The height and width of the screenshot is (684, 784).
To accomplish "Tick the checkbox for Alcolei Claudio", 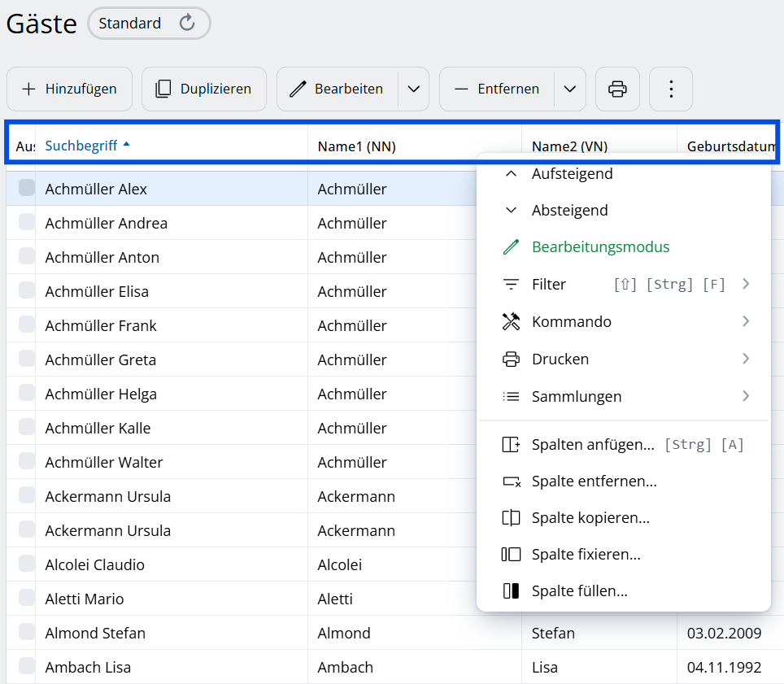I will coord(27,563).
